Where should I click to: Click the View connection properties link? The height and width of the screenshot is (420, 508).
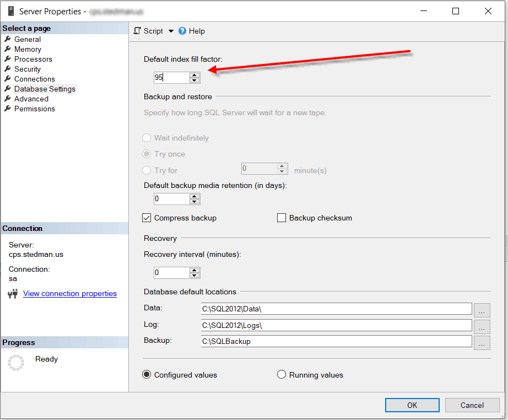tap(69, 293)
